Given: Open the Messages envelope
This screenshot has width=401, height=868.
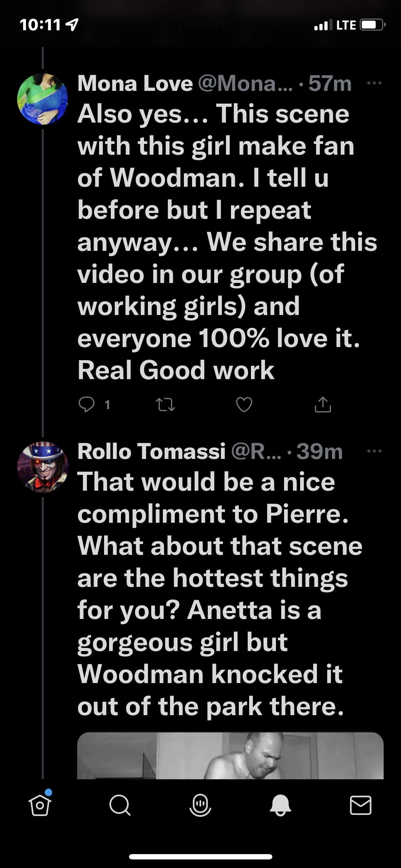Looking at the screenshot, I should tap(361, 805).
